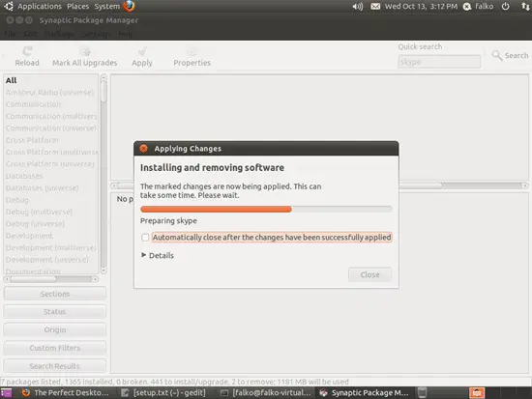Click the Status filter button
This screenshot has width=532, height=399.
point(54,311)
